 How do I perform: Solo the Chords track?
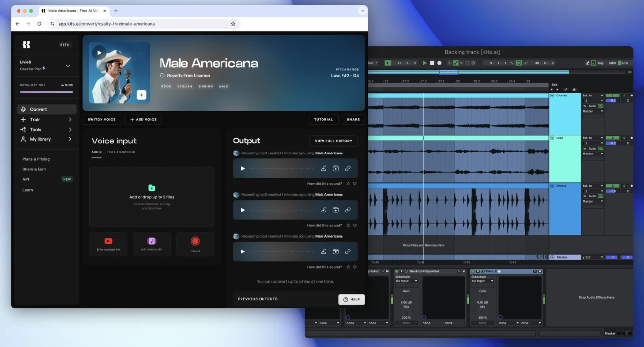tap(624, 96)
